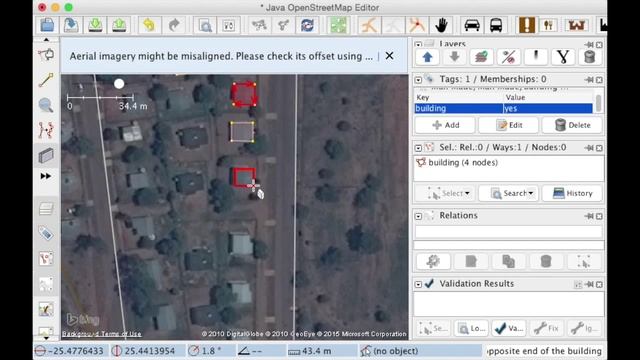This screenshot has height=360, width=640.
Task: Select the Draw building tool
Action: (x=46, y=156)
